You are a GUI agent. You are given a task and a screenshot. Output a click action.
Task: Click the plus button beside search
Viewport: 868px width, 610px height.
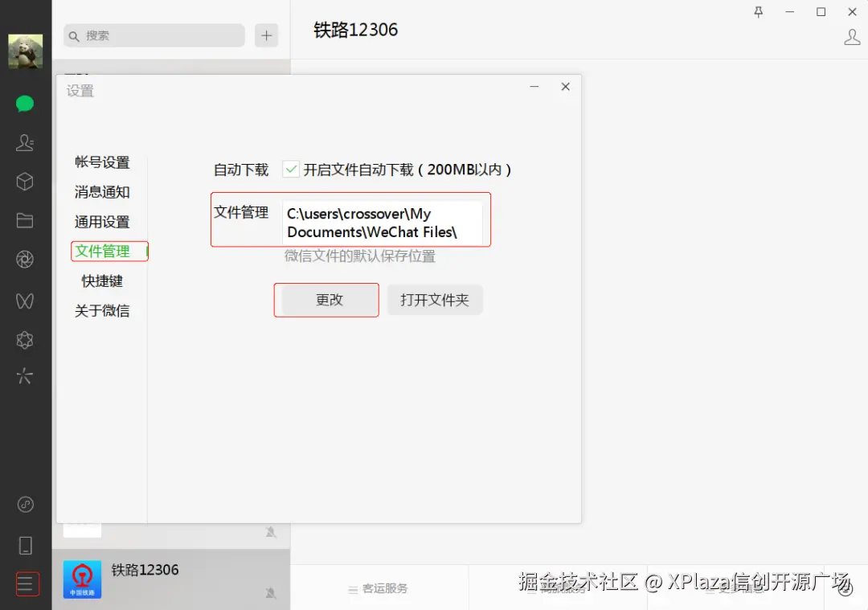[266, 35]
